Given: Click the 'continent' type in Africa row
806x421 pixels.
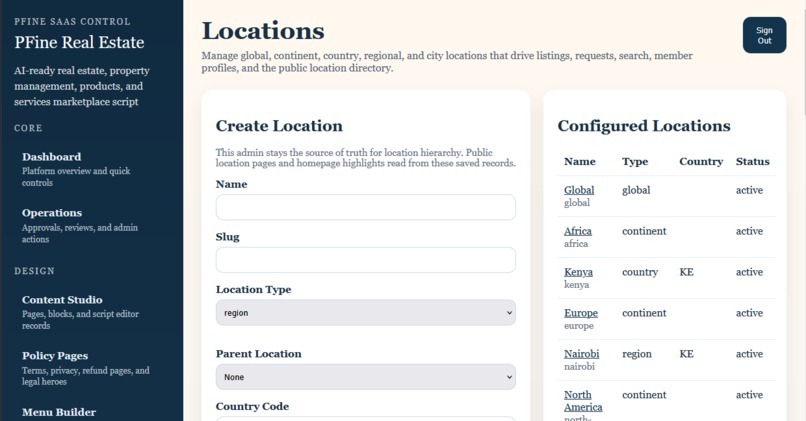Looking at the screenshot, I should [x=644, y=231].
